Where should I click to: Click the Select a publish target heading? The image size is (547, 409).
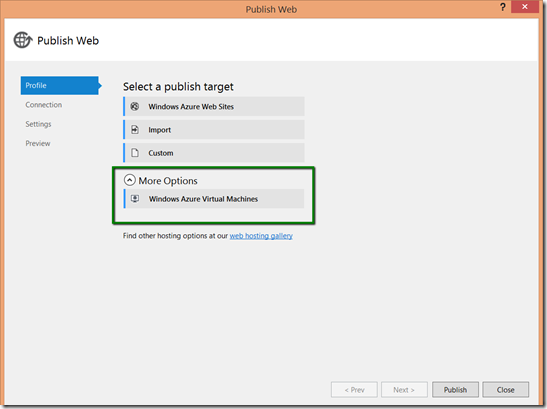[178, 87]
